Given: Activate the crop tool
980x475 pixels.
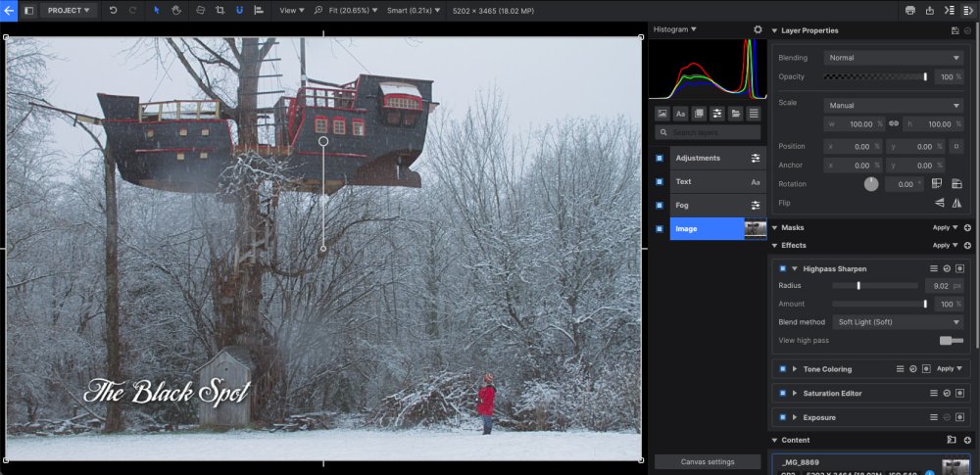Looking at the screenshot, I should tap(220, 10).
